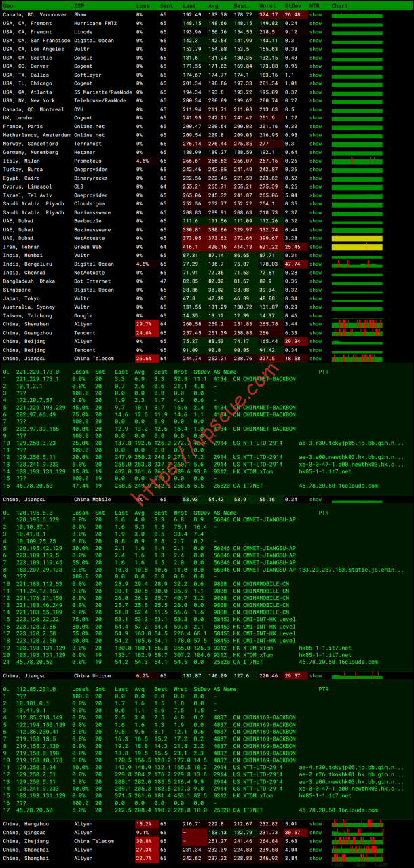Click the ISP column header
Image resolution: width=414 pixels, height=868 pixels.
[79, 5]
